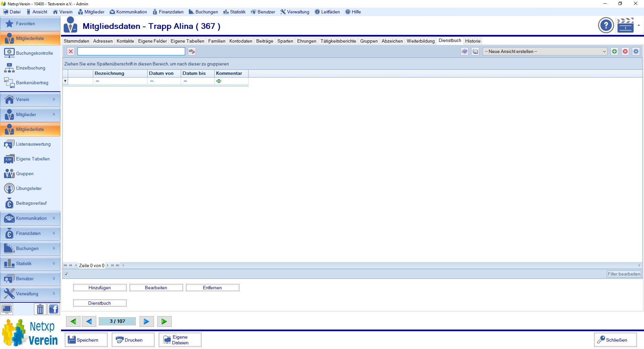Screen dimensions: 644x349
Task: Sort by the Datum von column header
Action: (164, 73)
